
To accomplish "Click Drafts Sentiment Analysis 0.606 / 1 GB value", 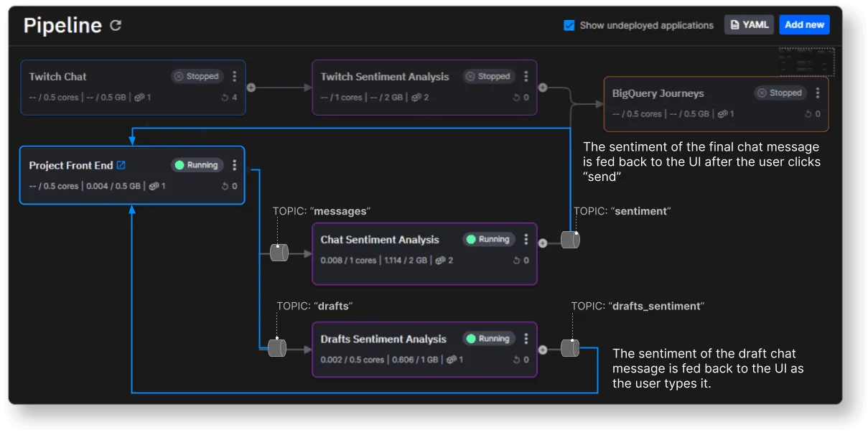I will (414, 360).
